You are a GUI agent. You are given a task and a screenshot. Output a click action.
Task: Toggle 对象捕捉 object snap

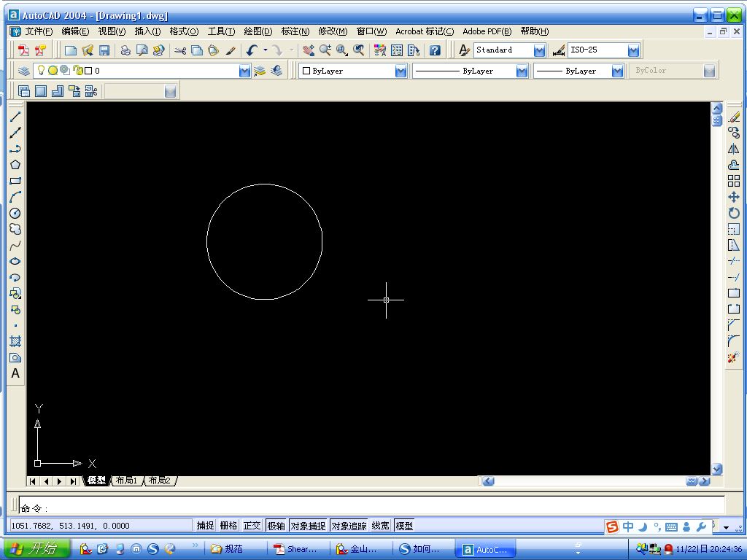[308, 526]
